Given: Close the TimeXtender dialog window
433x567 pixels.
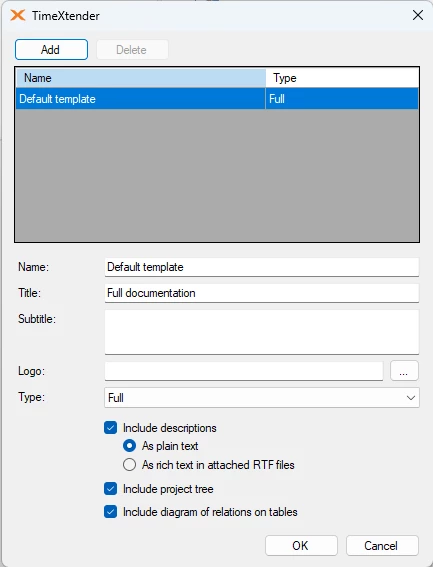Looking at the screenshot, I should click(x=418, y=15).
